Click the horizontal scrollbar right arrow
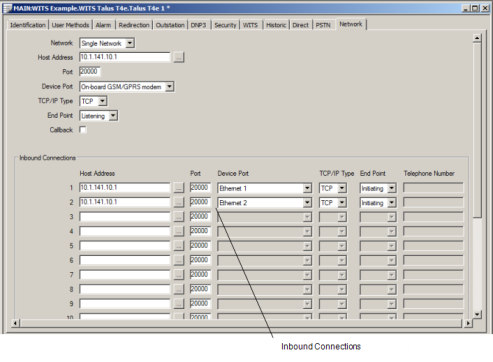Screen dimensions: 493x362 pos(468,323)
